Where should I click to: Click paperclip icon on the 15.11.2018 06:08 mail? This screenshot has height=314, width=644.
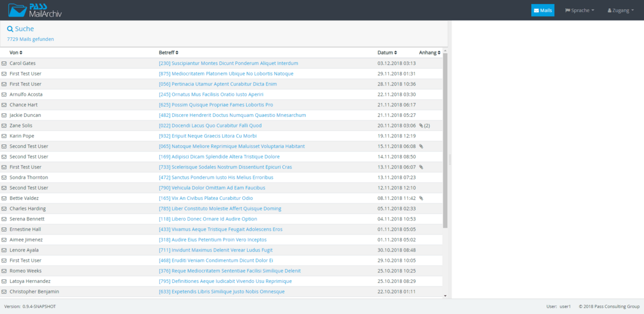point(421,146)
